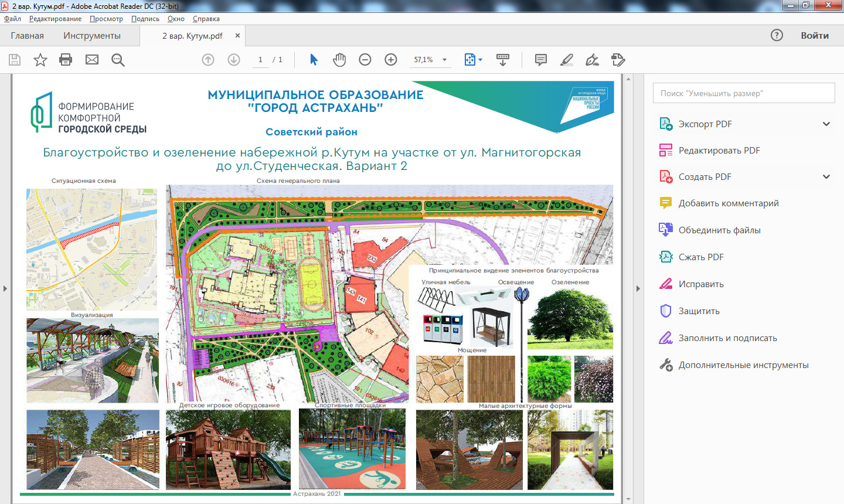Expand the Создать PDF chevron

point(826,176)
